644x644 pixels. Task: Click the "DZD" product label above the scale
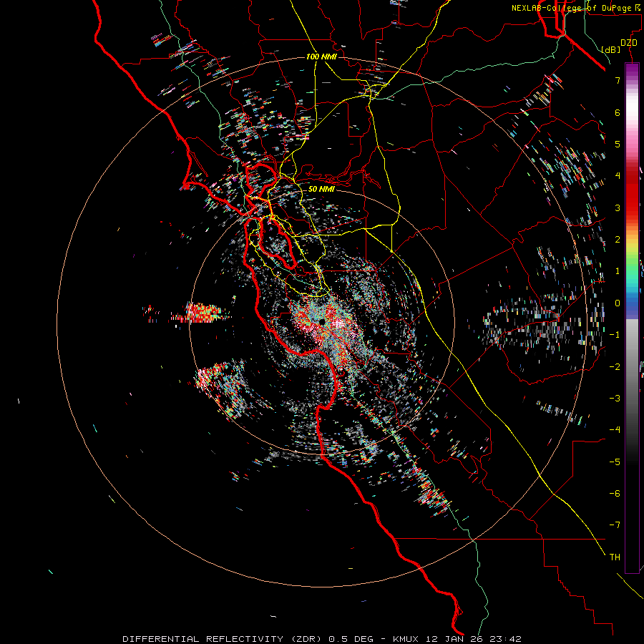(629, 43)
